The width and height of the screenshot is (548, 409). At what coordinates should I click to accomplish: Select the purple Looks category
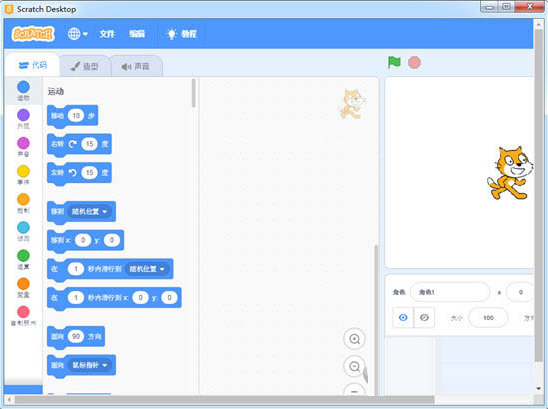23,119
